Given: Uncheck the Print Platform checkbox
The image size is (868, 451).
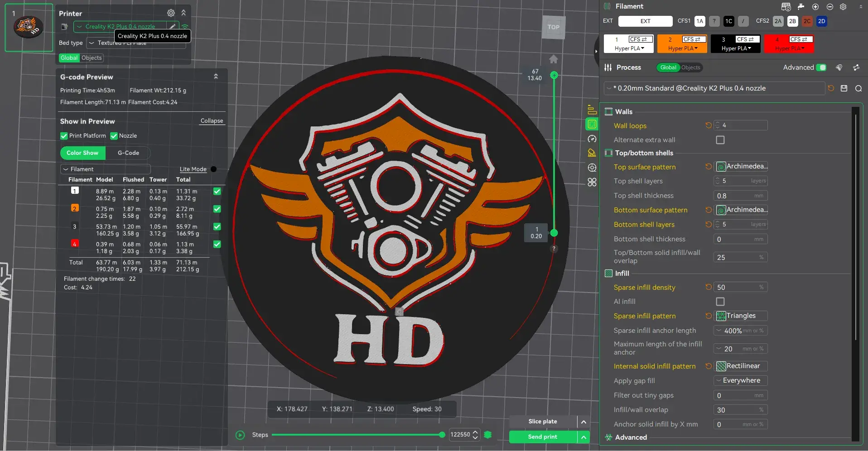Looking at the screenshot, I should coord(64,136).
